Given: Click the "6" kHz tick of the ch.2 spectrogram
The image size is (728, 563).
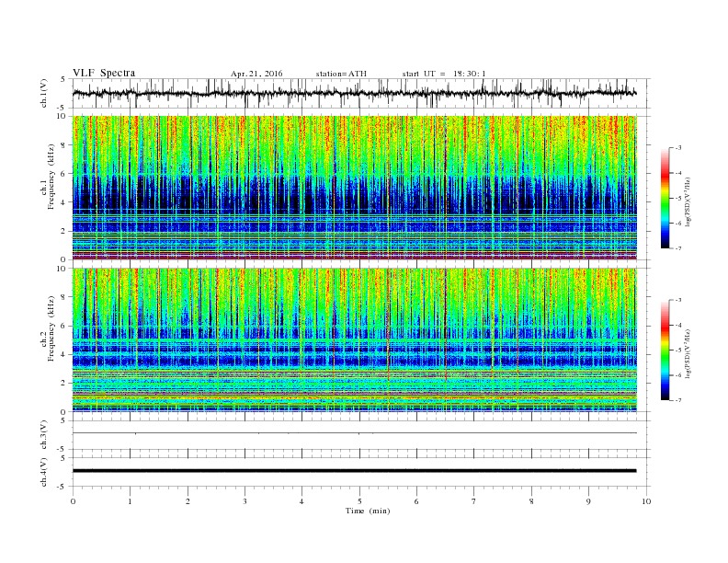Looking at the screenshot, I should [63, 326].
